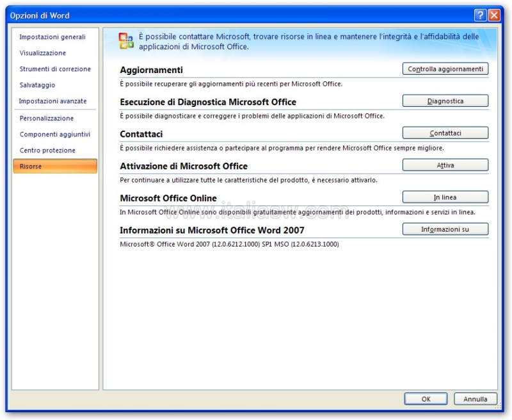Viewport: 512px width, 420px height.
Task: Open Centro protezione page
Action: click(x=47, y=150)
